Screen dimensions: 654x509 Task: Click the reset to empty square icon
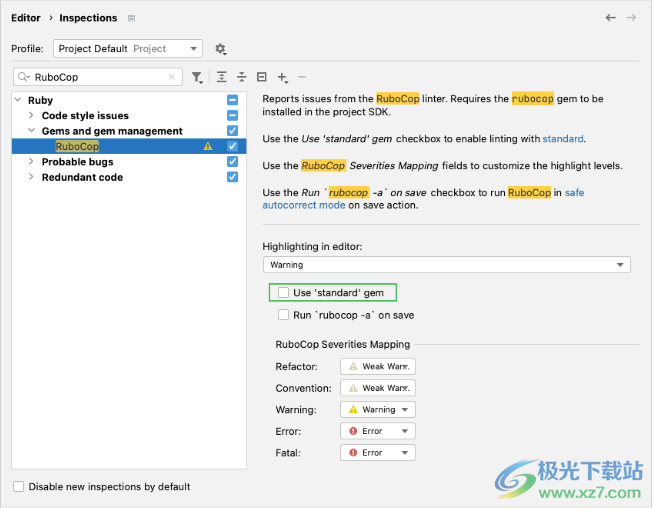click(262, 77)
